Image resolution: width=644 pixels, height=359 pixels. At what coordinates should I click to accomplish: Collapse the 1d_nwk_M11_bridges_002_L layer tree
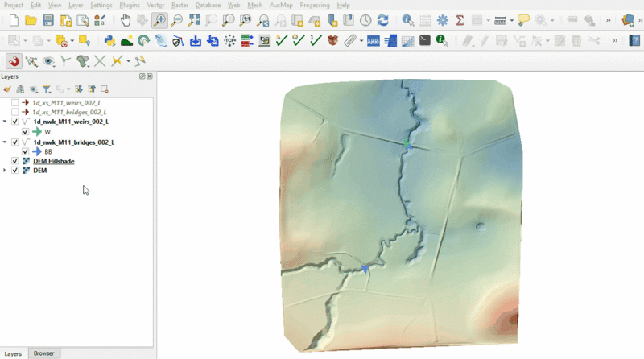pyautogui.click(x=6, y=142)
